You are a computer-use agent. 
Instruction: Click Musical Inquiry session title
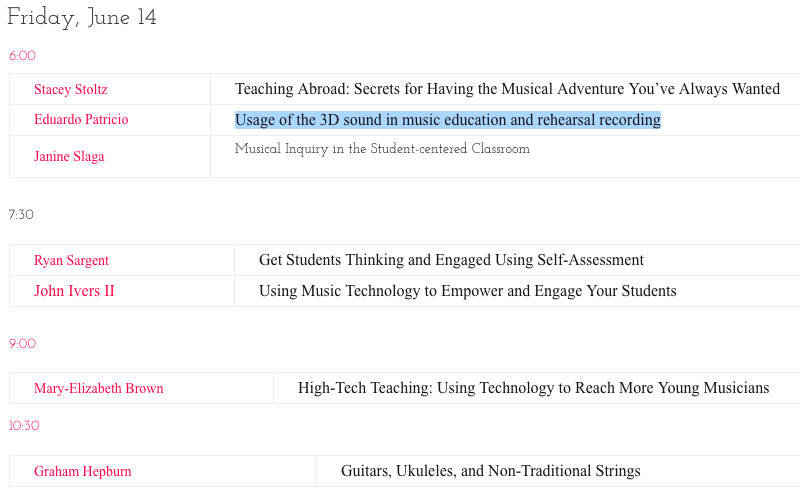(x=382, y=149)
